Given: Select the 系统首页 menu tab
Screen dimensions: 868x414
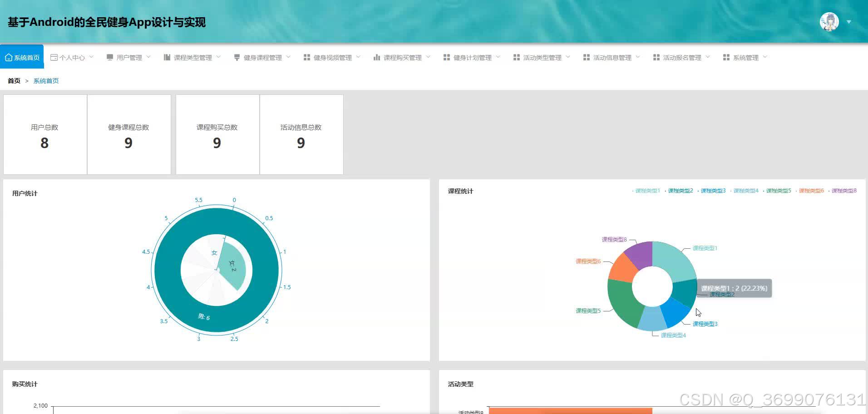Looking at the screenshot, I should coord(22,57).
